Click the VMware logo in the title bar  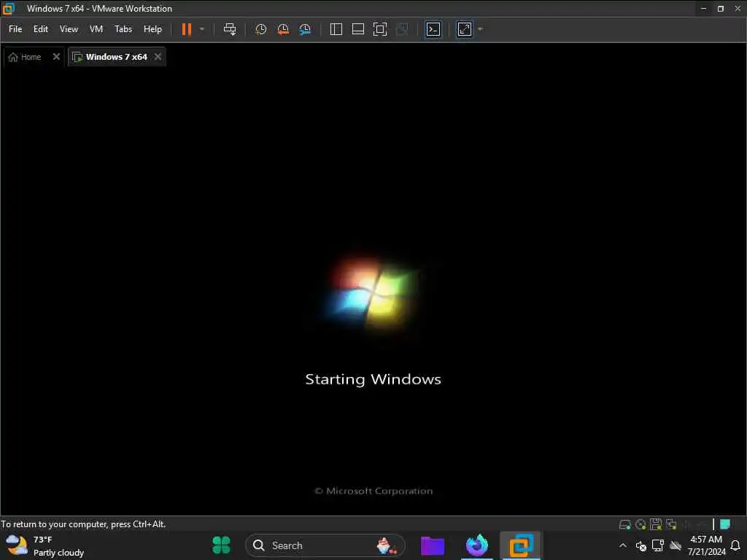[9, 9]
